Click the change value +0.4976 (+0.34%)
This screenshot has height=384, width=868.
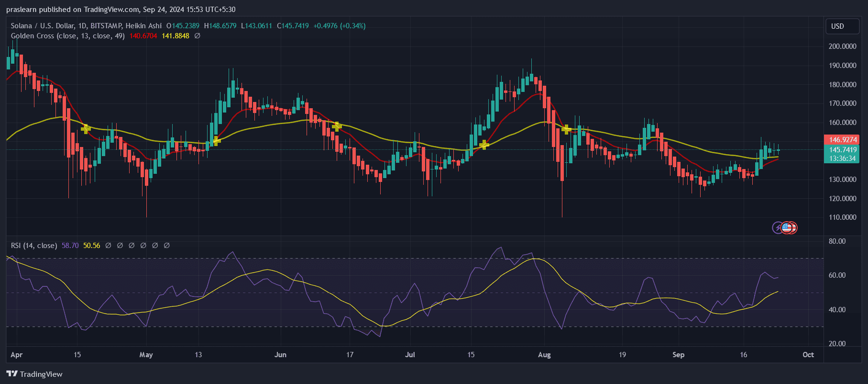pos(340,26)
